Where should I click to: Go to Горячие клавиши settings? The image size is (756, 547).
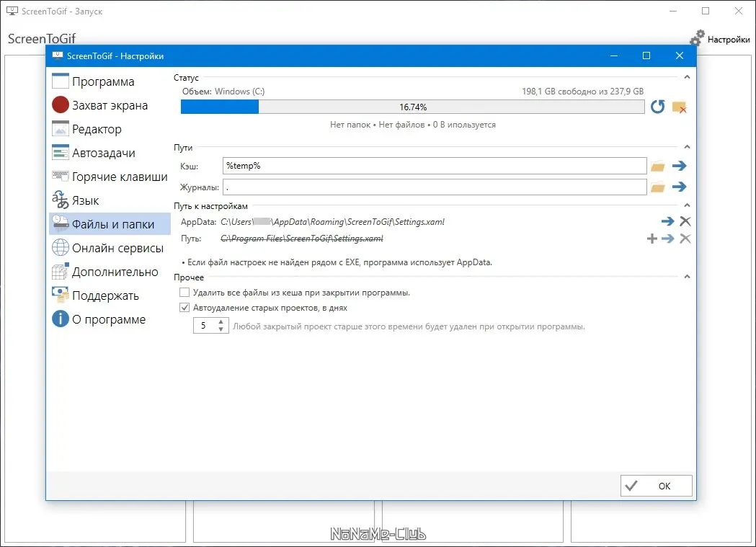[110, 177]
